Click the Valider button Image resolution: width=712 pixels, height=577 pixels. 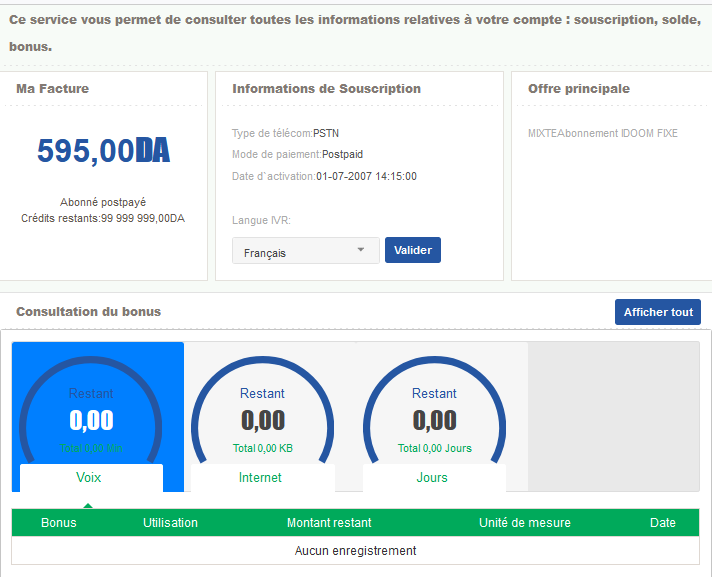pyautogui.click(x=412, y=250)
